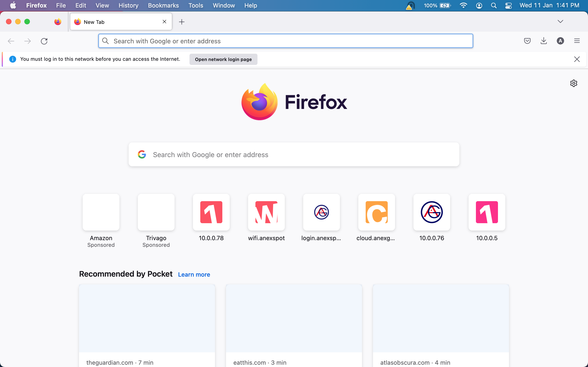Open the 10.0.0.76 shortcut tile
Image resolution: width=588 pixels, height=367 pixels.
click(x=432, y=212)
